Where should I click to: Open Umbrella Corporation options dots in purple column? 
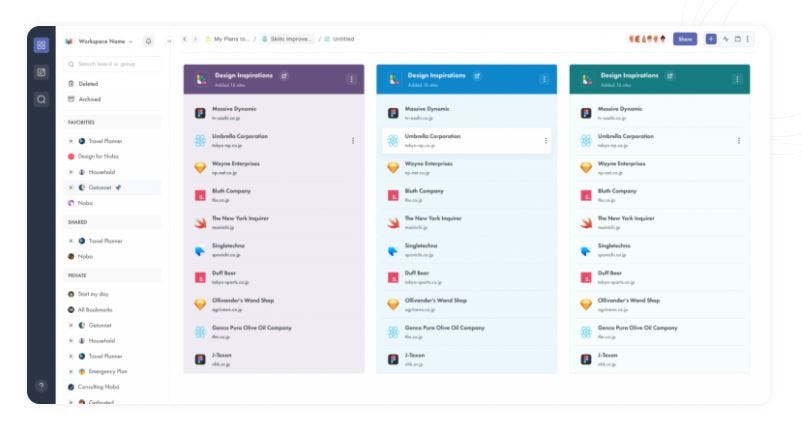(x=353, y=141)
